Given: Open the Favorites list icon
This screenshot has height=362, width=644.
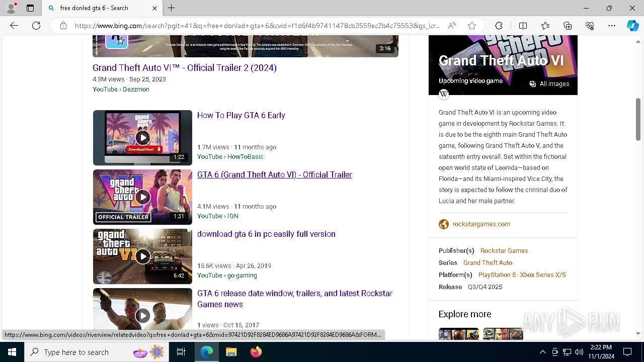Looking at the screenshot, I should click(x=545, y=26).
